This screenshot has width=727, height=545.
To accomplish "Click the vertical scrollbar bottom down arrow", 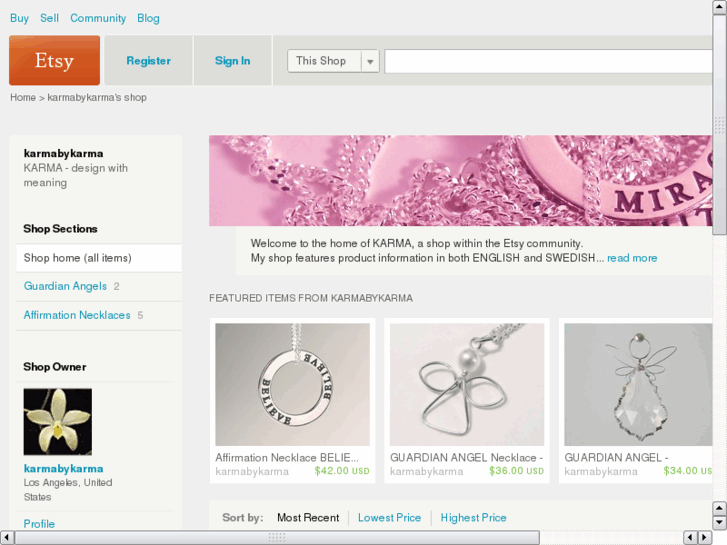I will pos(720,523).
